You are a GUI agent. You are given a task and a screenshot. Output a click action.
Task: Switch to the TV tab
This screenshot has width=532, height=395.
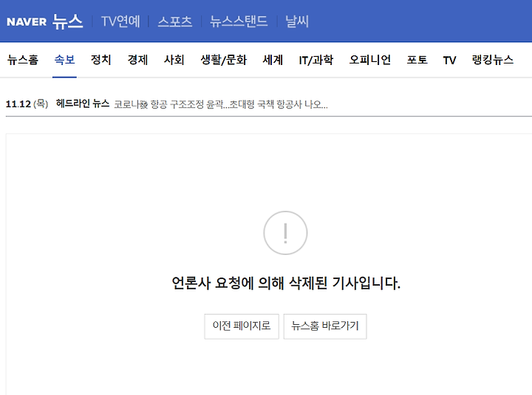pos(449,61)
